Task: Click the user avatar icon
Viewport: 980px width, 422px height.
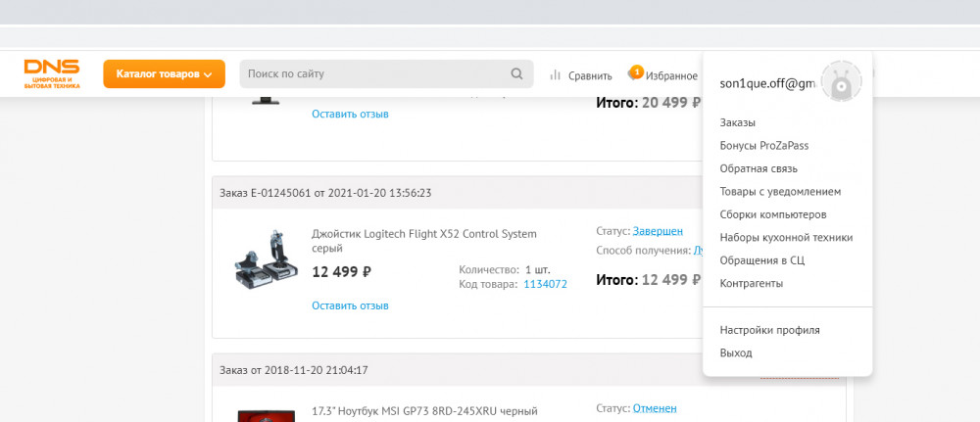Action: point(840,83)
